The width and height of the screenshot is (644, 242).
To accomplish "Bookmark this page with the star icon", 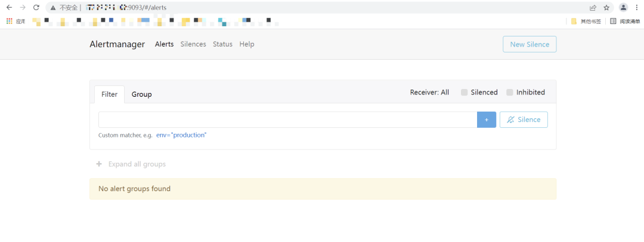I will 606,7.
